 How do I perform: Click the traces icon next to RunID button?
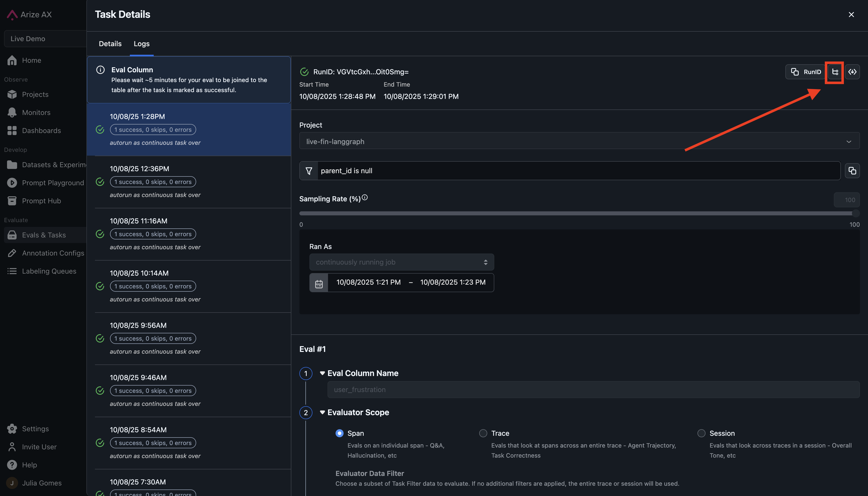point(835,72)
